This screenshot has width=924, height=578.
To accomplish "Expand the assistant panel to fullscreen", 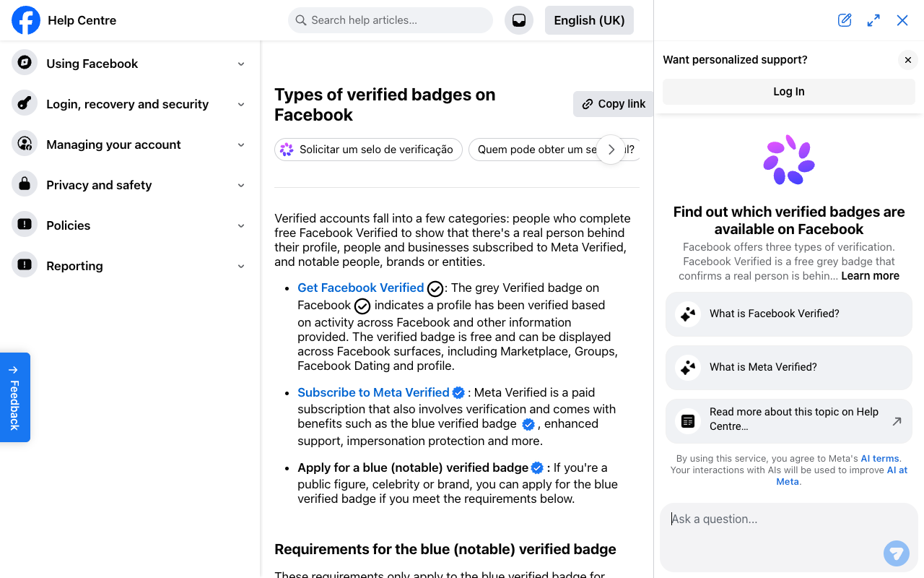I will pos(873,20).
